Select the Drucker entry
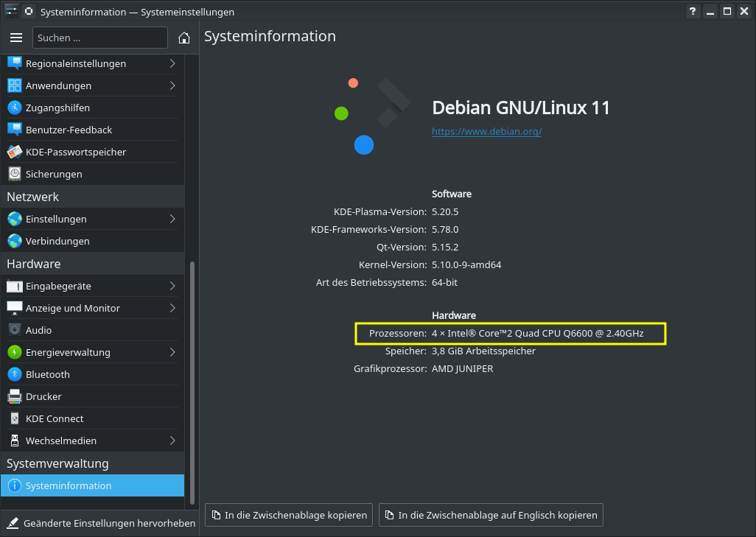The height and width of the screenshot is (537, 756). tap(93, 397)
